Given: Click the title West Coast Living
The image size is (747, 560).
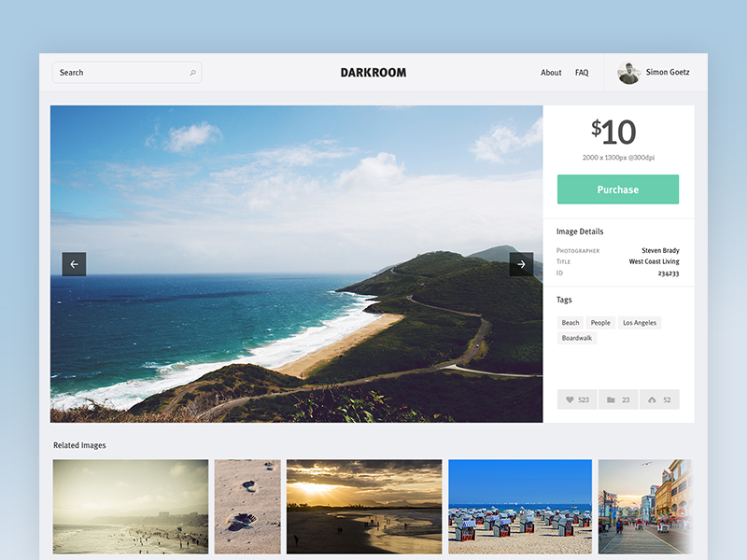Looking at the screenshot, I should click(x=655, y=261).
